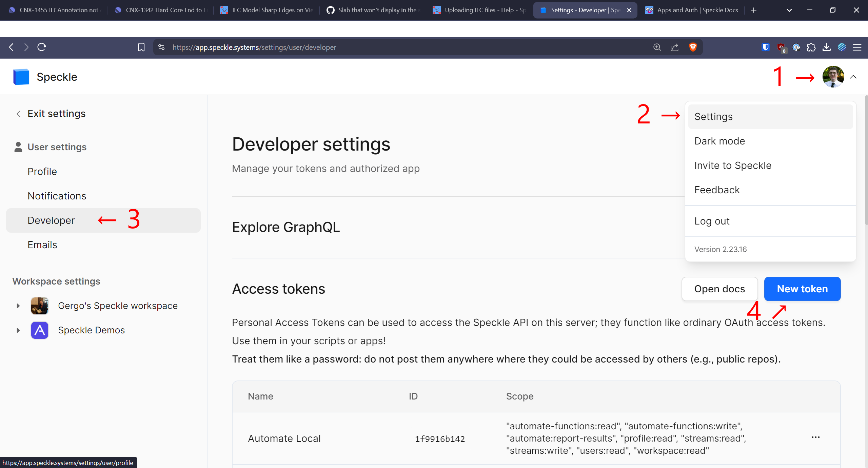Switch to Uploading IFC files tab
868x468 pixels.
(480, 10)
